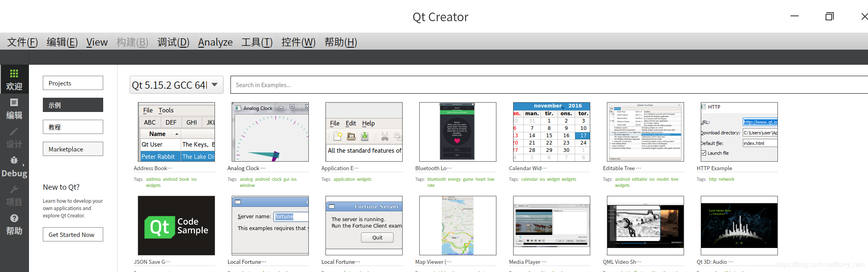Click the 'analog' tag under Analog Clock
Screen dimensions: 868x272
pyautogui.click(x=246, y=179)
